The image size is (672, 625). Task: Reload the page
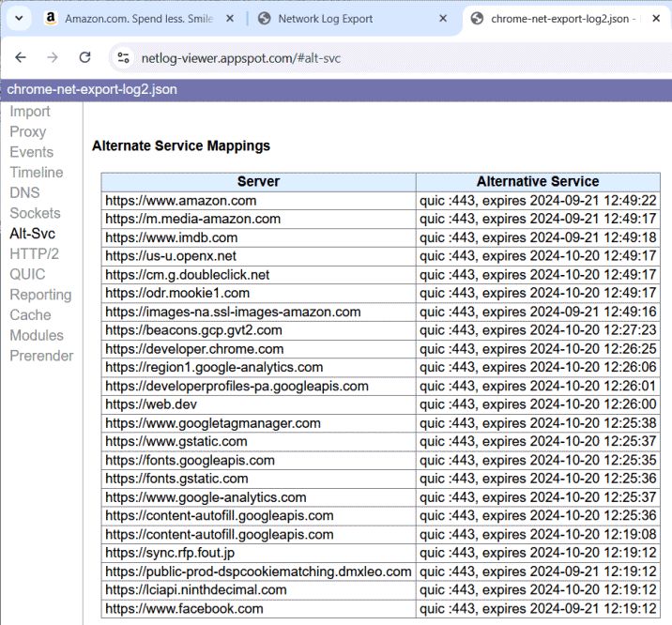tap(84, 57)
